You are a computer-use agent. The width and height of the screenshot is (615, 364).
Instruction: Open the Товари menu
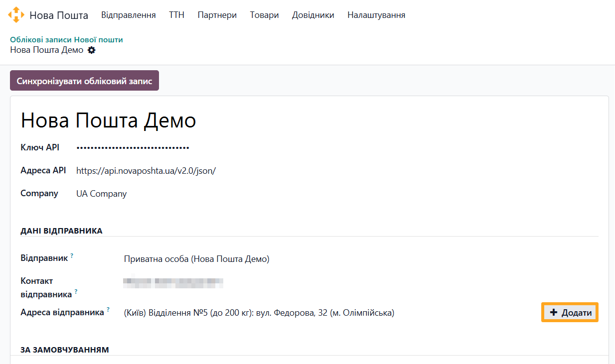265,15
